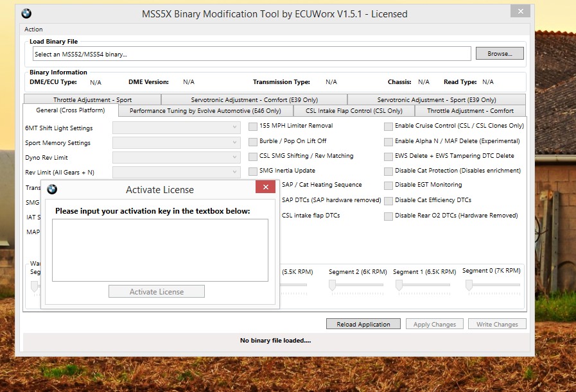Open Throttle Adjustment - Comfort tab
Screen dimensions: 576x392
pyautogui.click(x=470, y=110)
